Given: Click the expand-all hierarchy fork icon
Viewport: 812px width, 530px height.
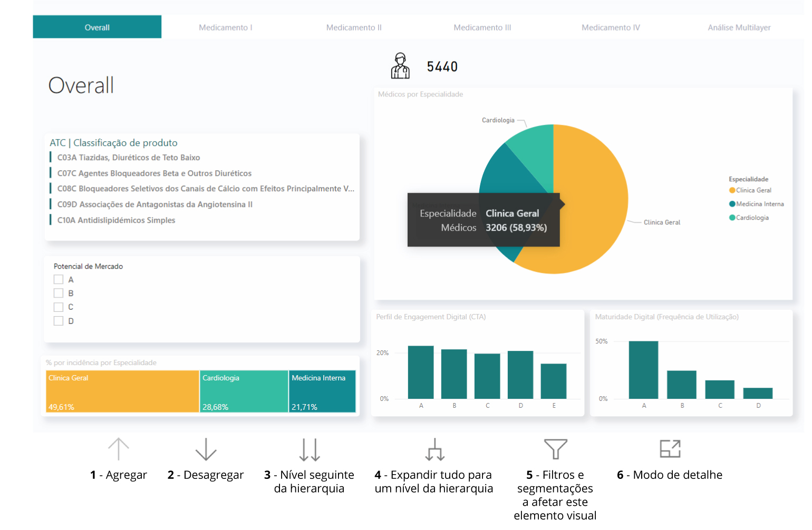Looking at the screenshot, I should (435, 449).
